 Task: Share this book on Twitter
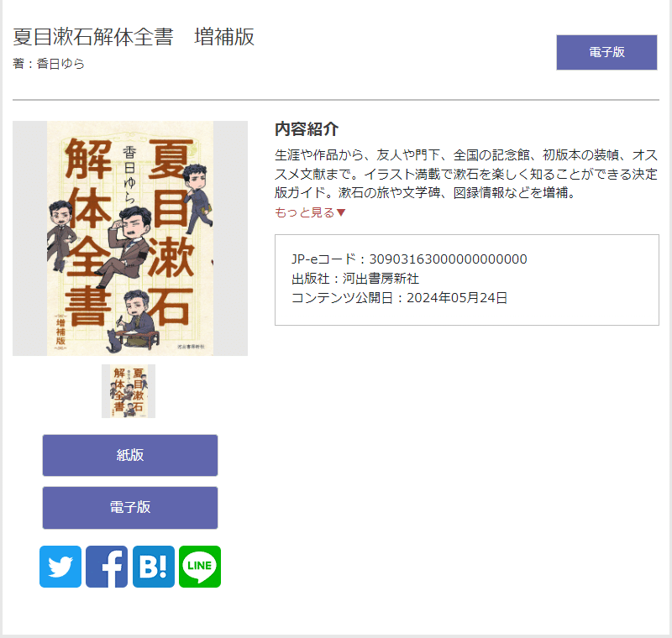click(x=60, y=567)
